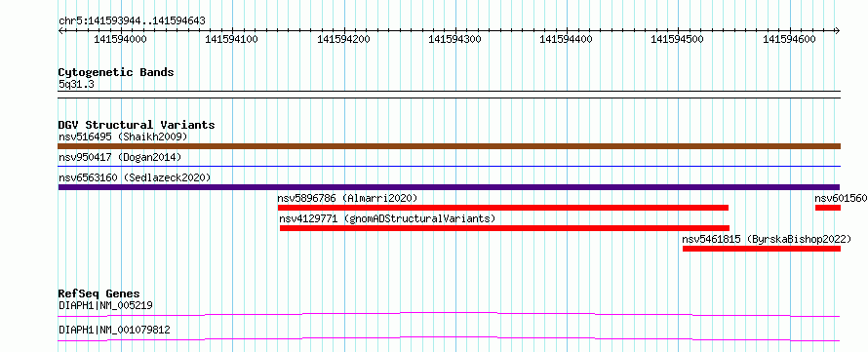The image size is (868, 352).
Task: Click the 5q31.3 cytogenetic band bar
Action: coord(450,95)
